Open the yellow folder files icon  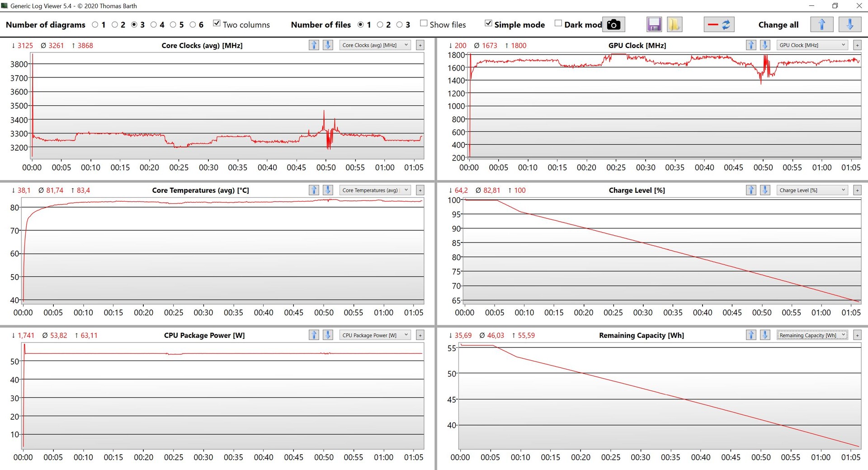click(x=674, y=24)
